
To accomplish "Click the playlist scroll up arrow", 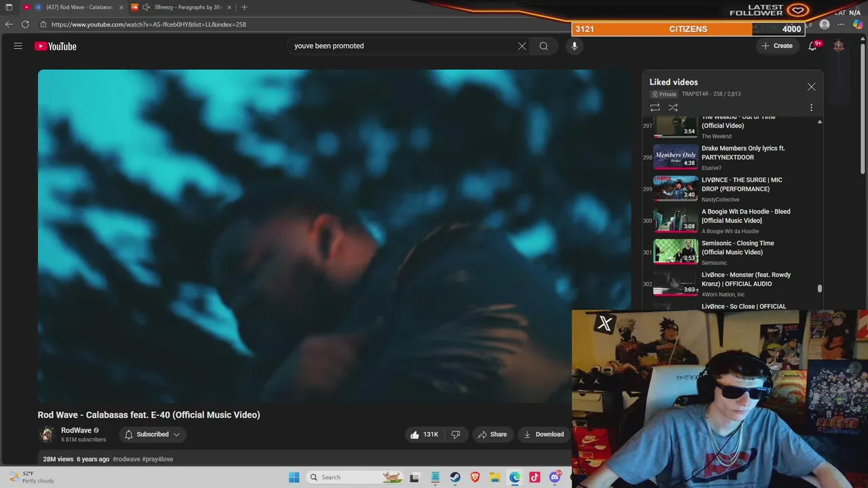I will point(820,122).
